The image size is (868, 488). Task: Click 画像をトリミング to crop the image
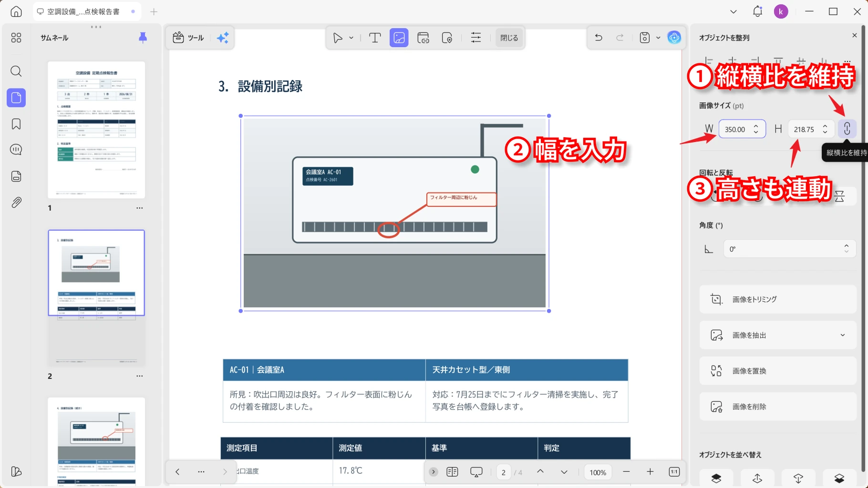tap(778, 299)
